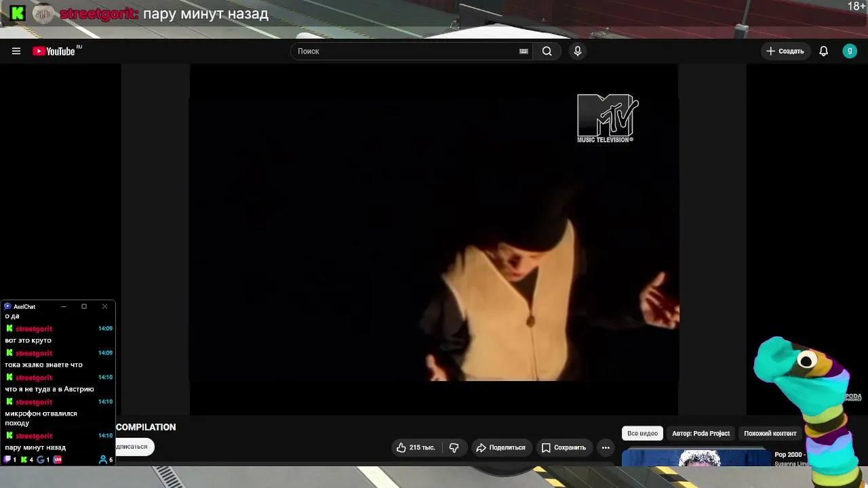Go to the YouTube home logo

(x=54, y=51)
